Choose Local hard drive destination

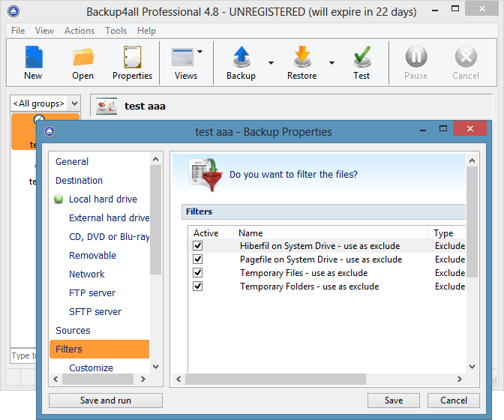coord(103,199)
